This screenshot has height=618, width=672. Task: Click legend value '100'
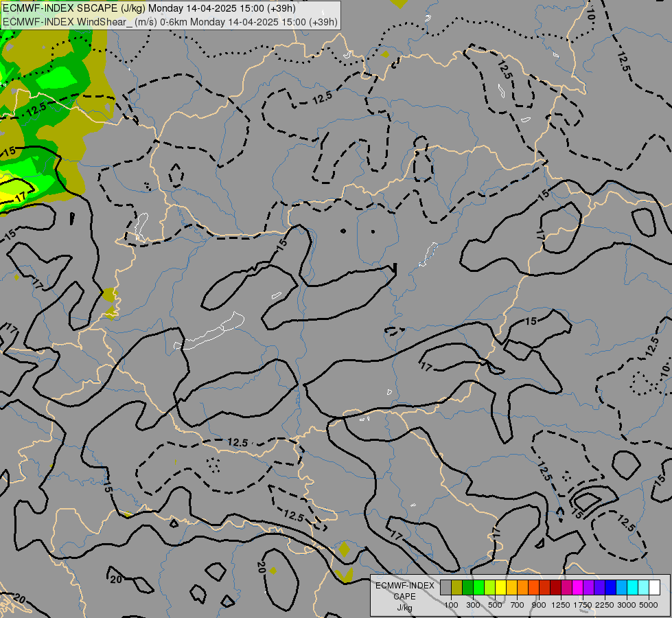[451, 605]
